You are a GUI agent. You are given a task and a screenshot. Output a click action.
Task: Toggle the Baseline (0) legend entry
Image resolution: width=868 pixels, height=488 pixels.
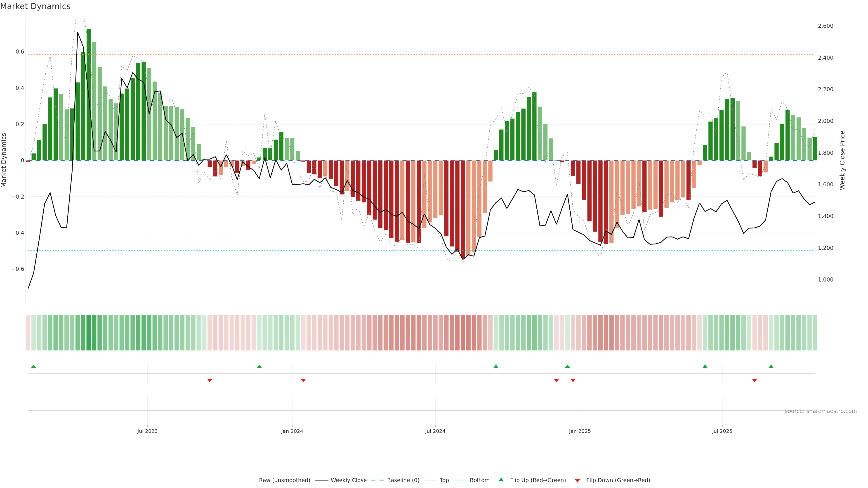(403, 480)
